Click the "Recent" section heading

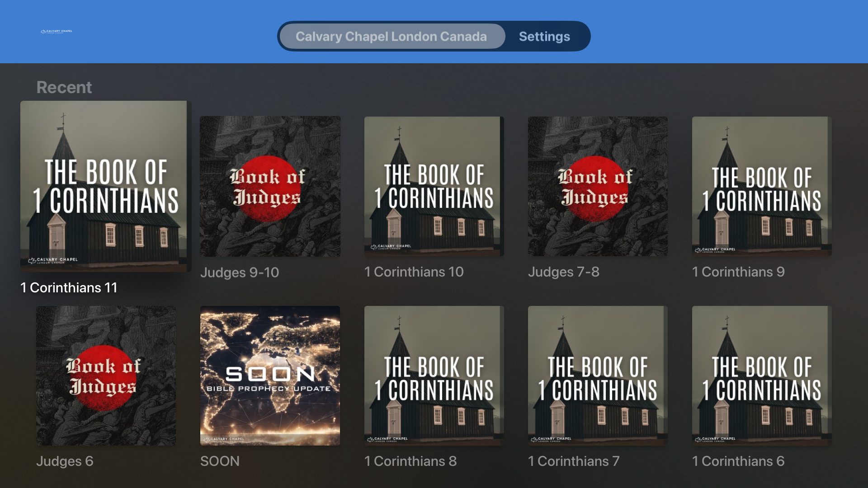coord(64,87)
